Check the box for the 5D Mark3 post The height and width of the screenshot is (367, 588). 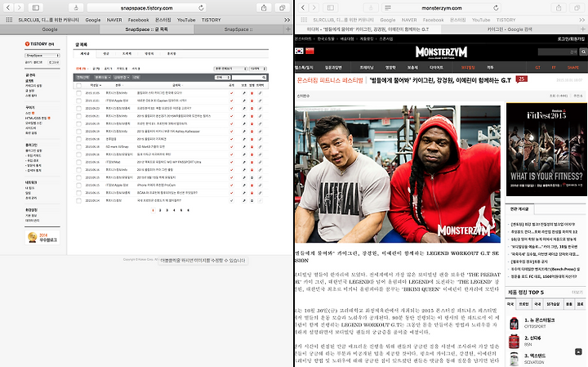pos(78,147)
